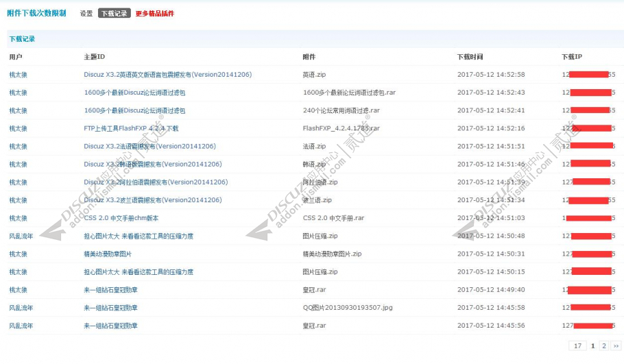624x364 pixels.
Task: Open 1600多个最新Discuz论坛词语过滤包 topic in 14:52:43 row
Action: [134, 93]
